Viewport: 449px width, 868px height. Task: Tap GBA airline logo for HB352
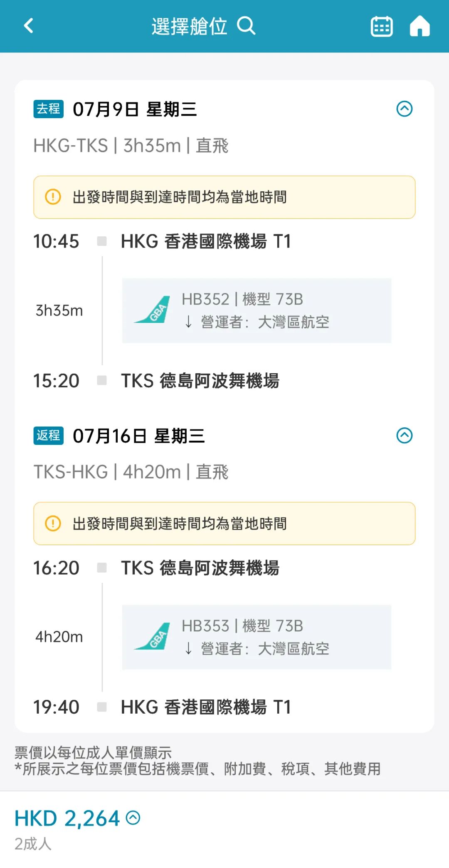[x=152, y=310]
